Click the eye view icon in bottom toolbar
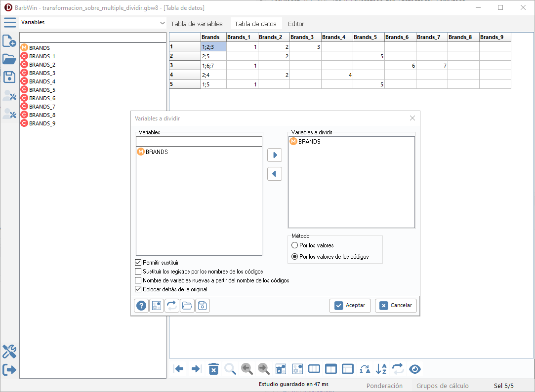Screen dimensions: 535x392 [415, 369]
